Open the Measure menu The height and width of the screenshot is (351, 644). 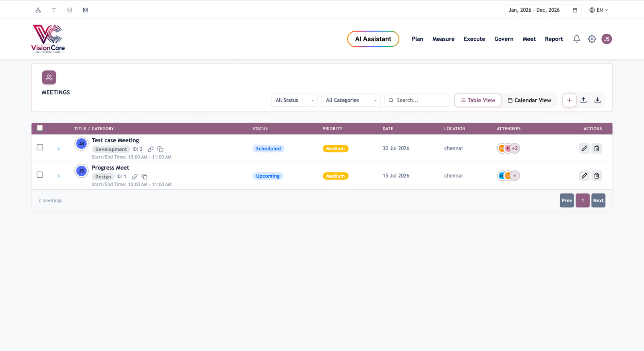pos(444,39)
